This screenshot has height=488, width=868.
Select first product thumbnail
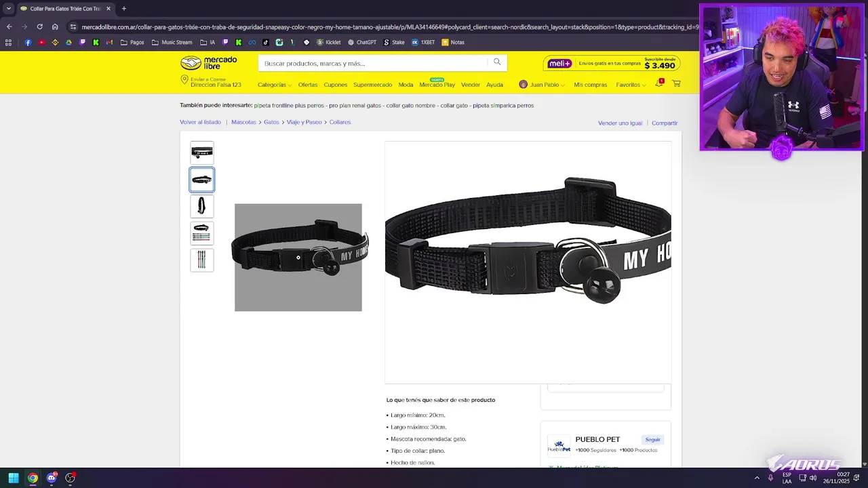202,152
